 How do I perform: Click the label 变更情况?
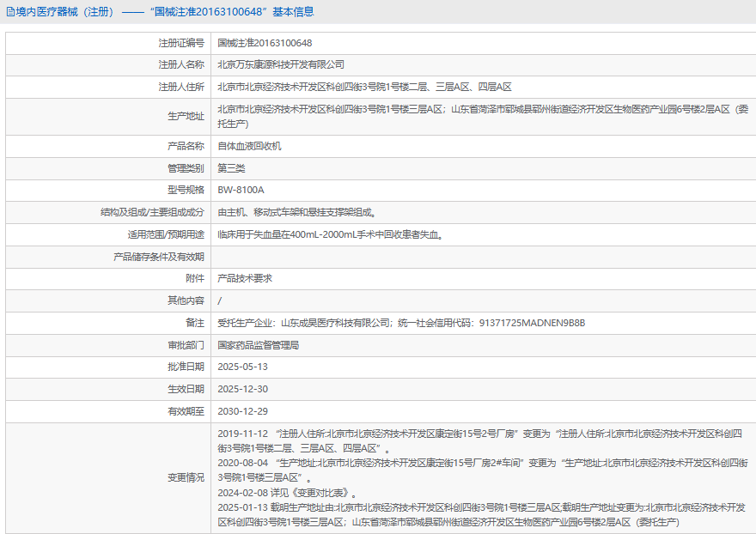(x=186, y=477)
